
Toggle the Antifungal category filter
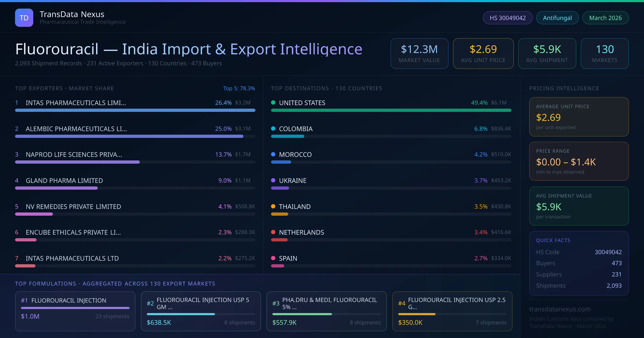click(557, 18)
